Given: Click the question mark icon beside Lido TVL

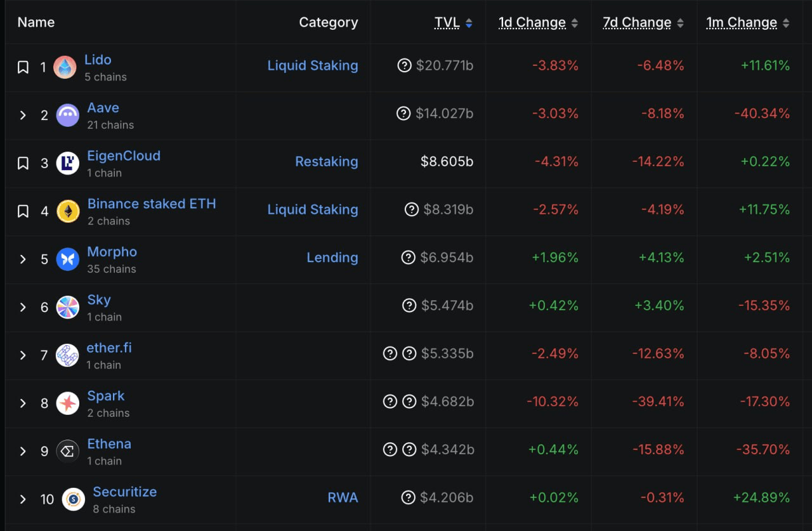Looking at the screenshot, I should tap(405, 65).
